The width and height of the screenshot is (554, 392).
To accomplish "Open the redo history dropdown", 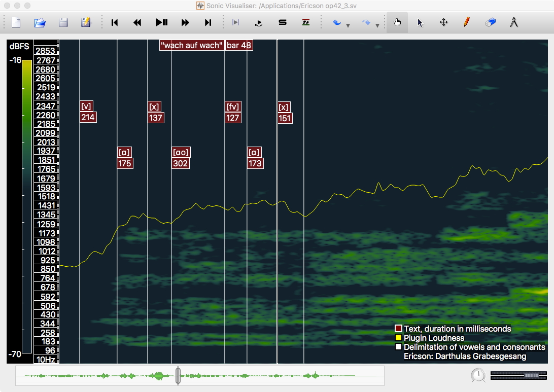I will coord(377,25).
